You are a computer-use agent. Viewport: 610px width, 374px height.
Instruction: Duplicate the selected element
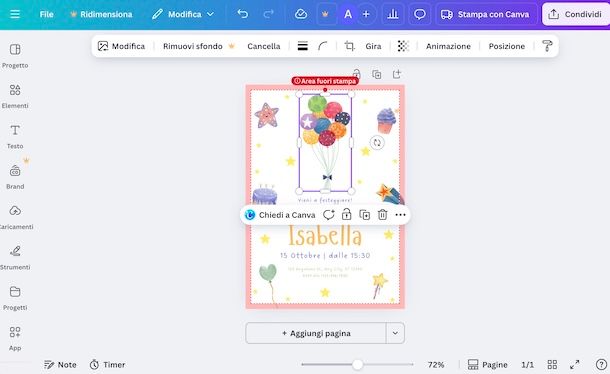(365, 215)
